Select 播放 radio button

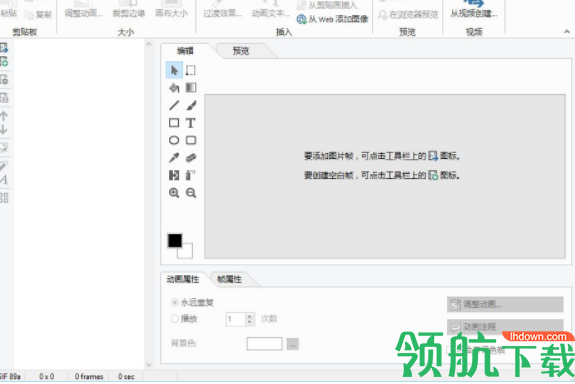(x=175, y=319)
